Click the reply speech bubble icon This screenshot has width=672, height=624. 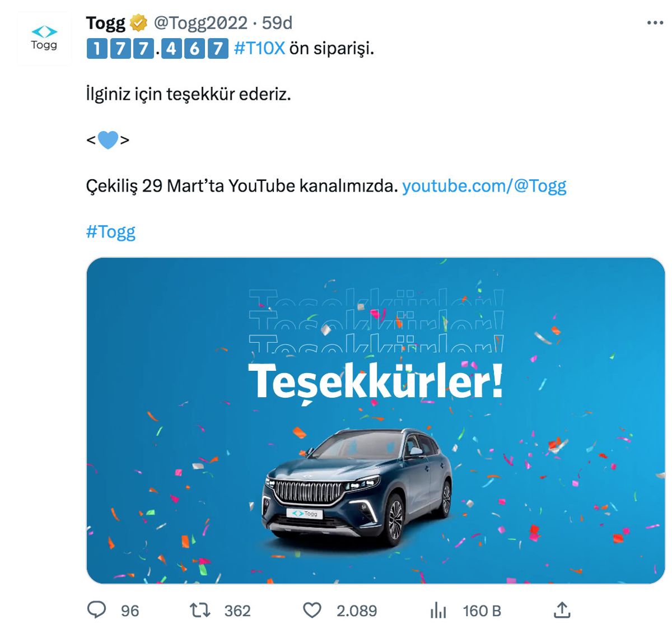(97, 610)
